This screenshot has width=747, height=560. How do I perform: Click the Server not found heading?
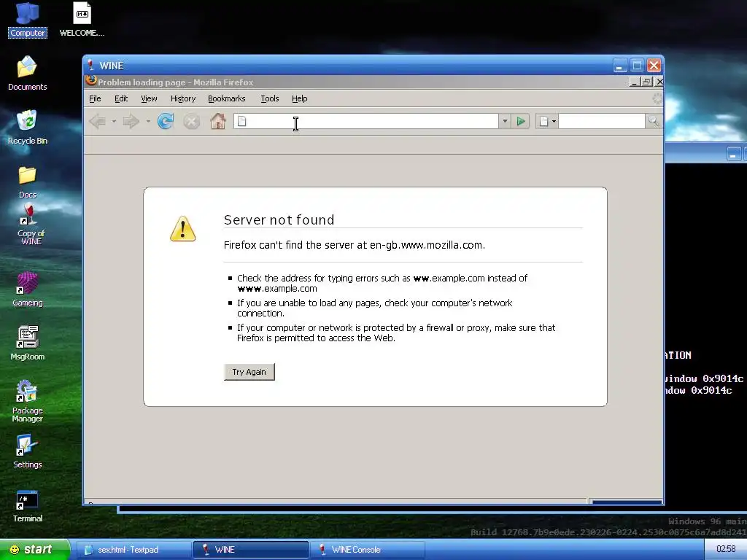coord(279,220)
